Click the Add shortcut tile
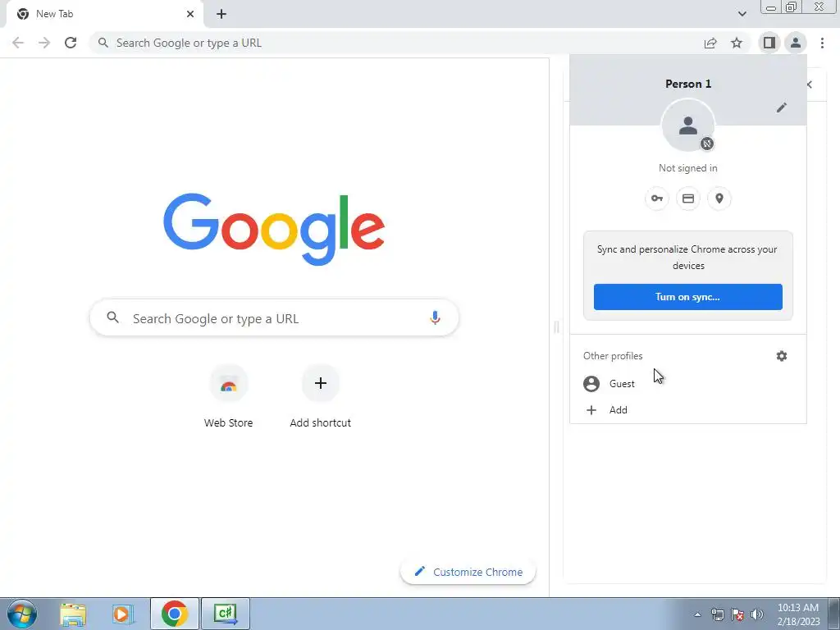This screenshot has width=840, height=630. (x=321, y=396)
